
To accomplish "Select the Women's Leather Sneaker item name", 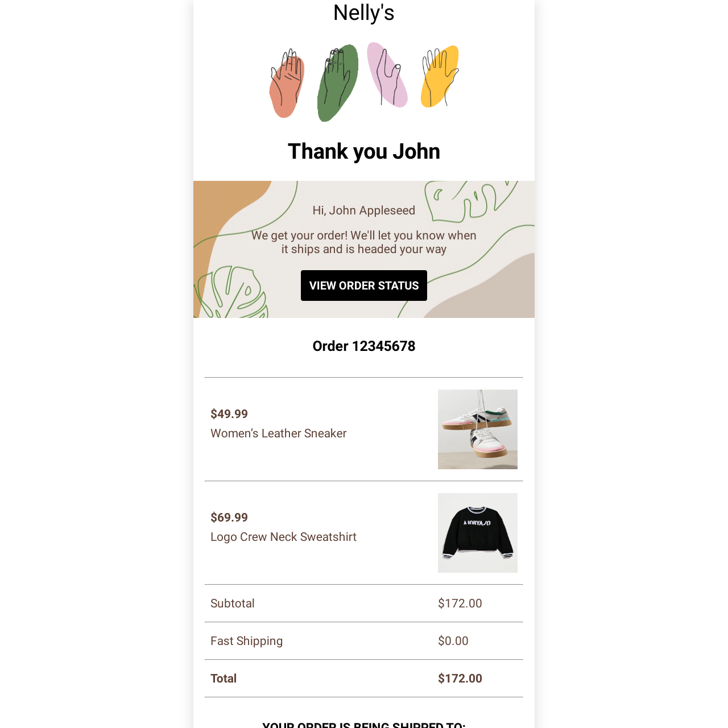I will pyautogui.click(x=278, y=433).
